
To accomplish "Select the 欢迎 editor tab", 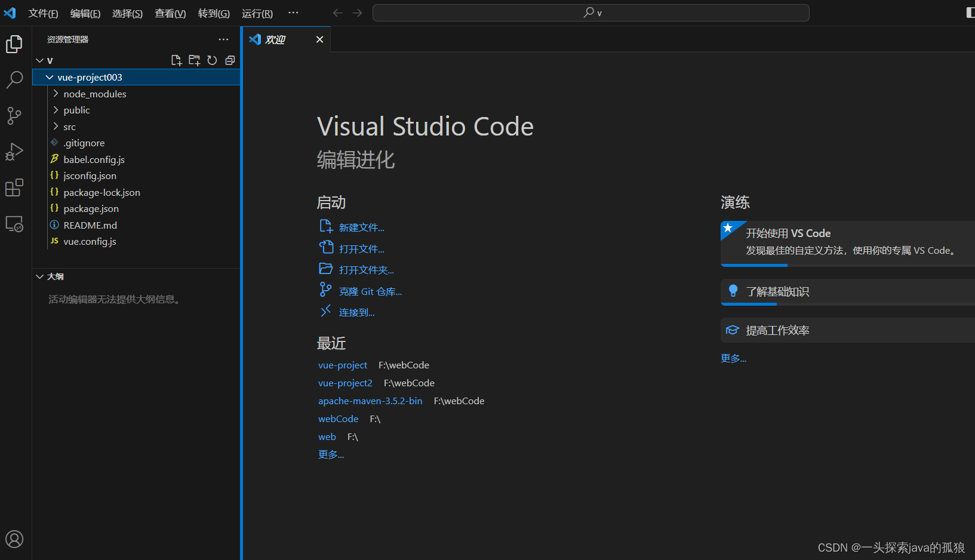I will (286, 39).
